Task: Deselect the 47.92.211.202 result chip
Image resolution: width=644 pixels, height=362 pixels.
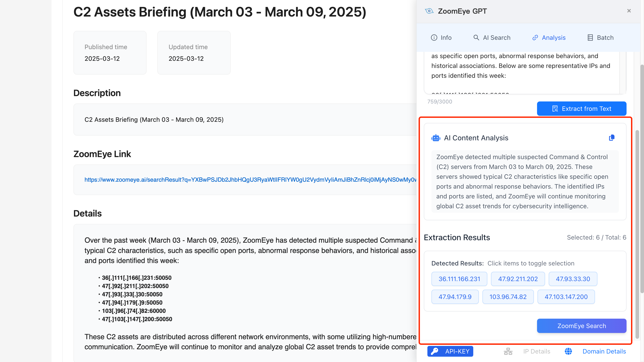Action: coord(518,279)
